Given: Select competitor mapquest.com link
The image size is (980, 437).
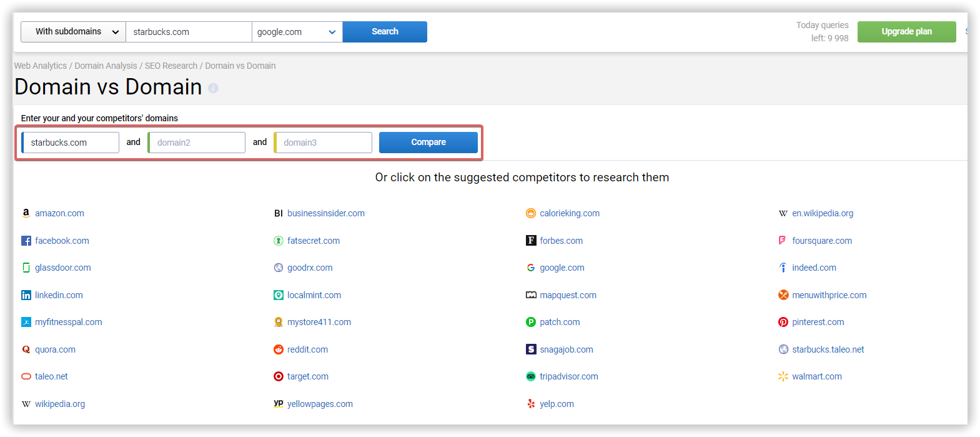Looking at the screenshot, I should coord(568,295).
